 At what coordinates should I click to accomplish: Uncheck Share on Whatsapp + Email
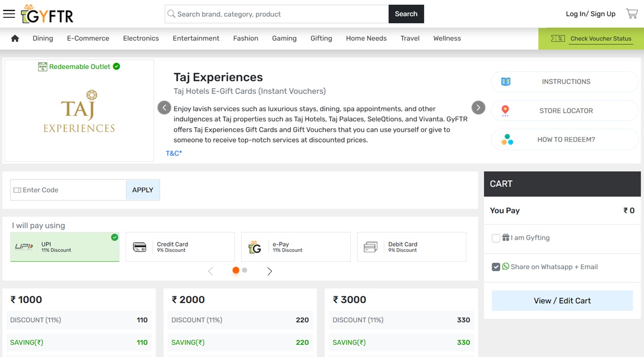click(x=496, y=267)
